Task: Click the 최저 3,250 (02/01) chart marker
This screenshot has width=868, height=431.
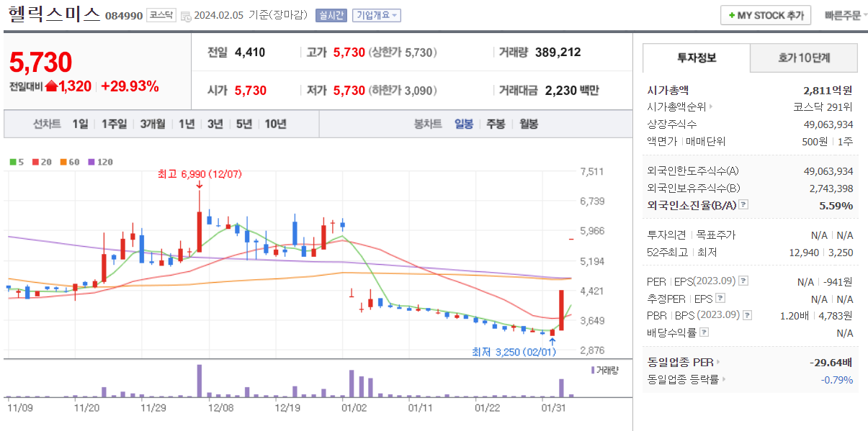Action: pos(514,352)
